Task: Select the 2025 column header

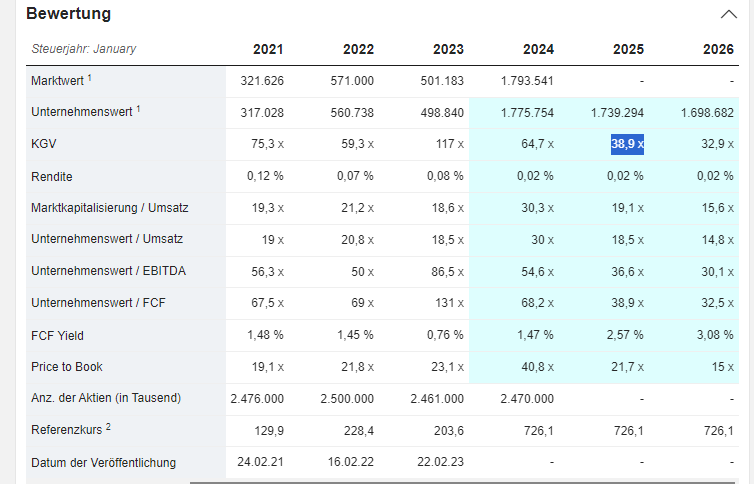Action: point(628,49)
